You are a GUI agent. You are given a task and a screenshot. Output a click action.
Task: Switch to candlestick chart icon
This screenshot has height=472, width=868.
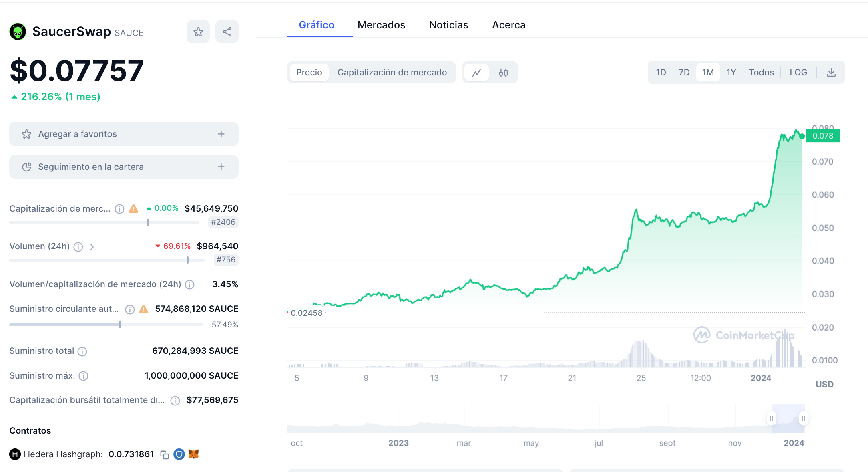point(503,73)
